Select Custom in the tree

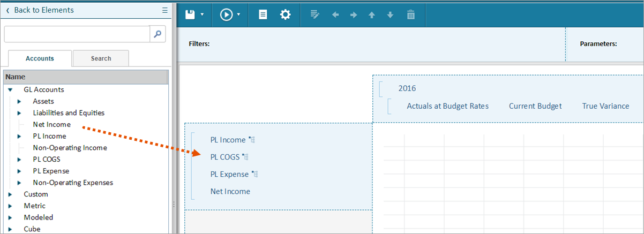tap(36, 194)
